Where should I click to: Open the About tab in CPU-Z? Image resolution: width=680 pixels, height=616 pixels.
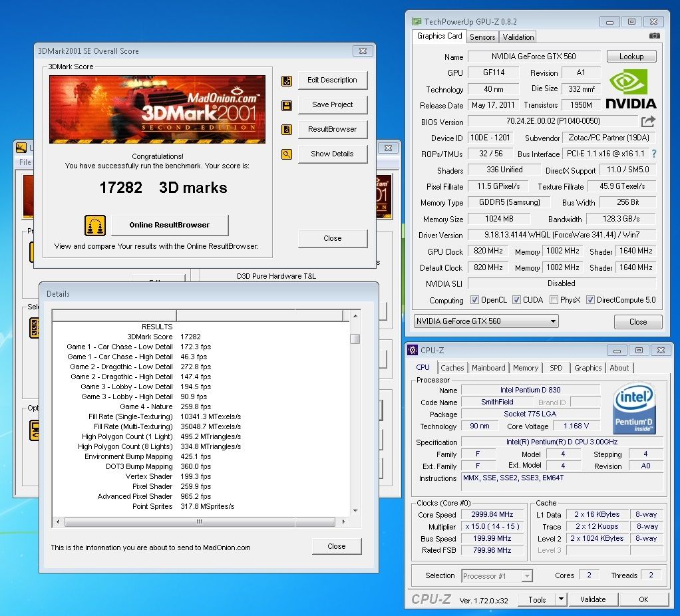(619, 368)
